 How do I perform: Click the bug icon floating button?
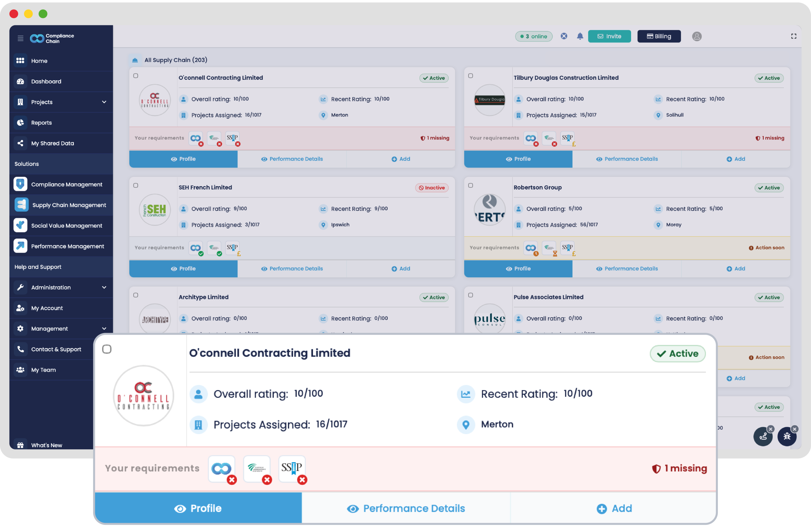coord(787,436)
